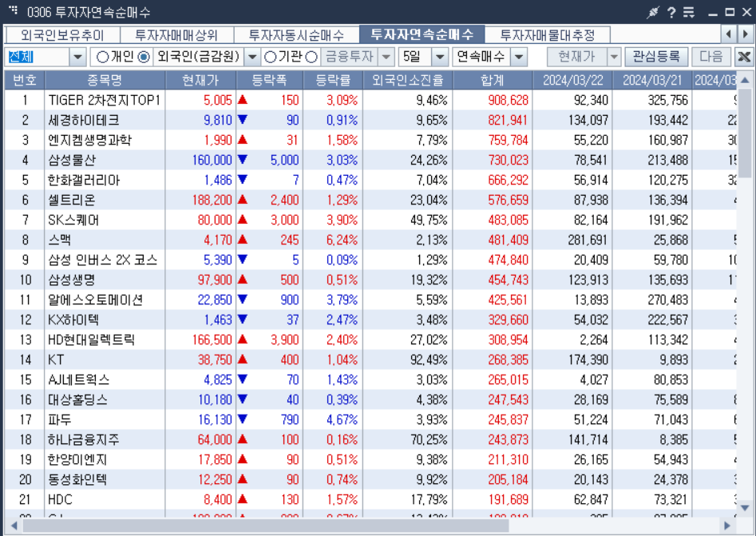Screen dimensions: 756x536
Task: Switch to 투자자동시순매수 tab
Action: coord(296,35)
